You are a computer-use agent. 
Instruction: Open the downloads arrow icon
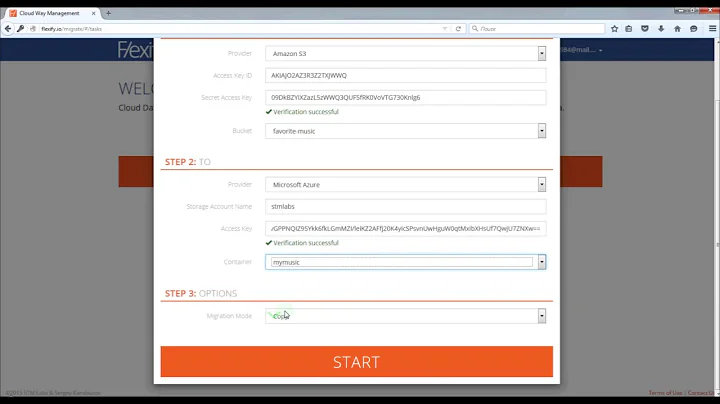pyautogui.click(x=661, y=28)
